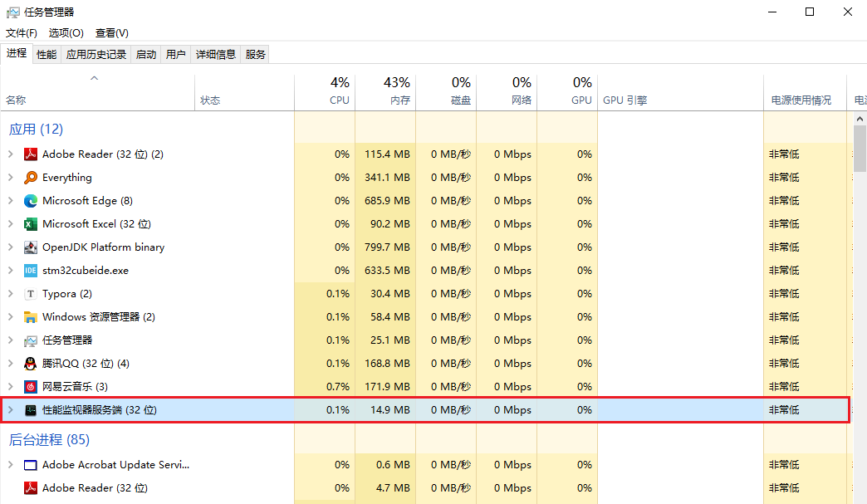Expand the 任务管理器 process row

point(11,340)
